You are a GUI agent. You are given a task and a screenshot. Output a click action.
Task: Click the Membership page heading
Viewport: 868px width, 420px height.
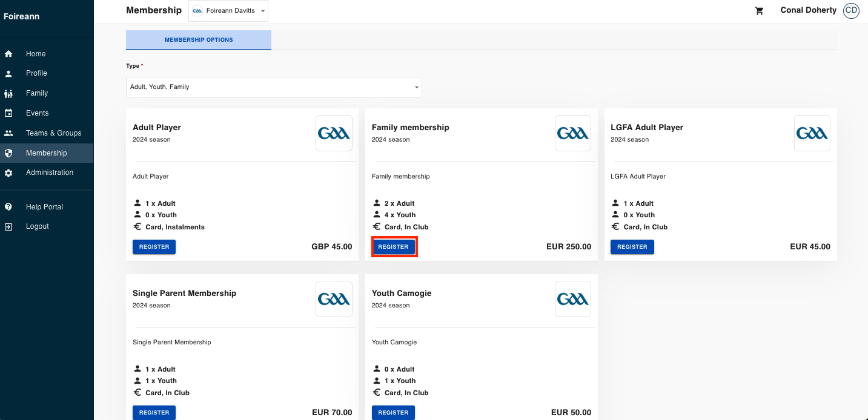[x=154, y=10]
